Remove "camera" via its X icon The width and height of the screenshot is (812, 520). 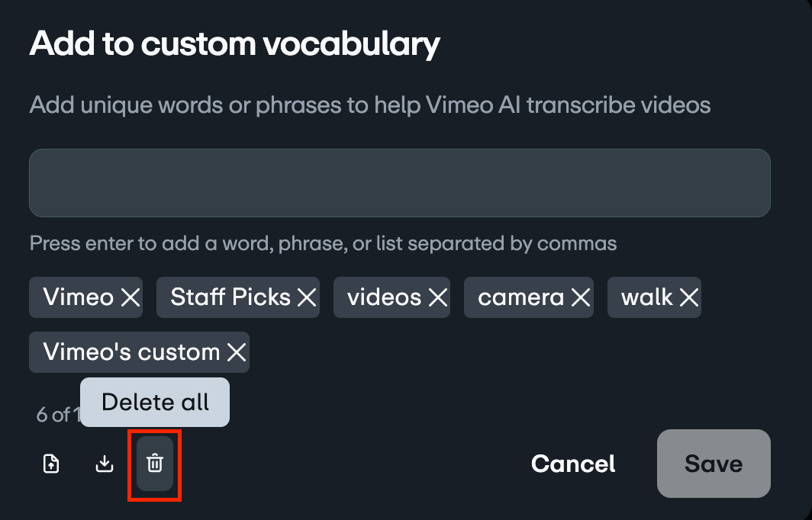pyautogui.click(x=580, y=297)
